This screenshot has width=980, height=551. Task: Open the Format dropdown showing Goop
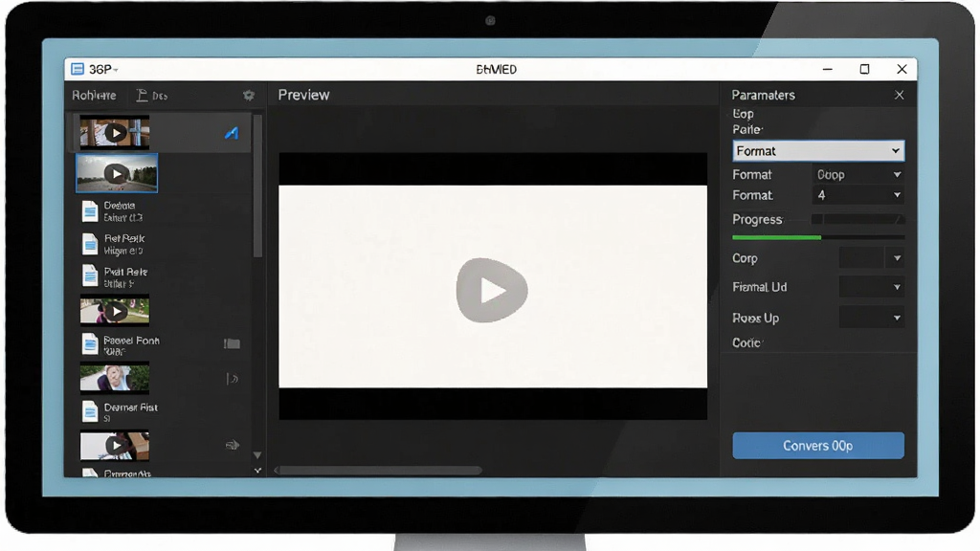[x=858, y=175]
